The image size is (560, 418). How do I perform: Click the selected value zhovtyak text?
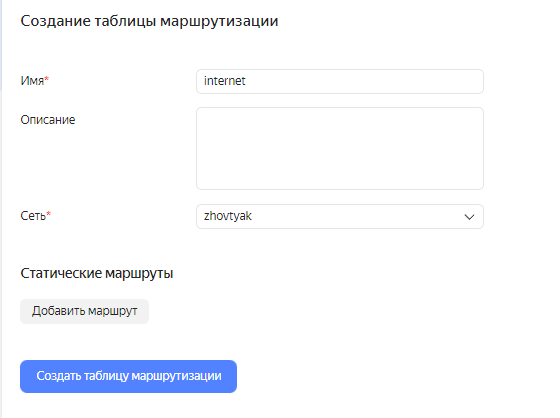tap(228, 216)
